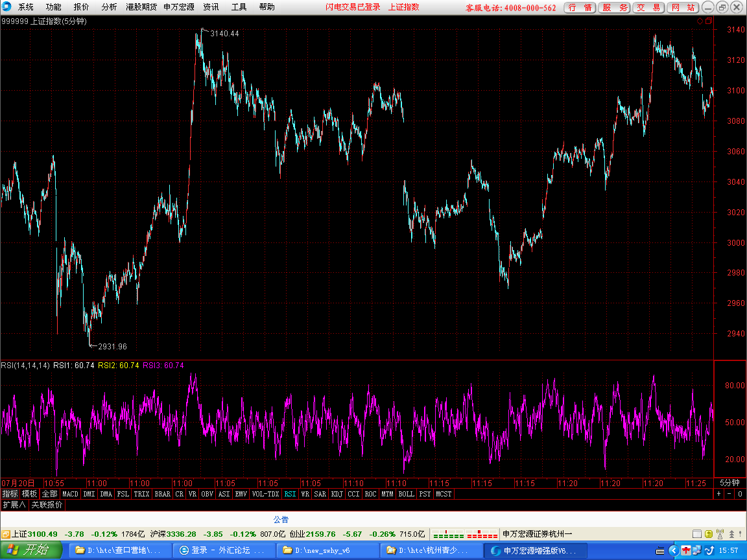Click the 交易 button
Screen dimensions: 747x560
(x=648, y=8)
